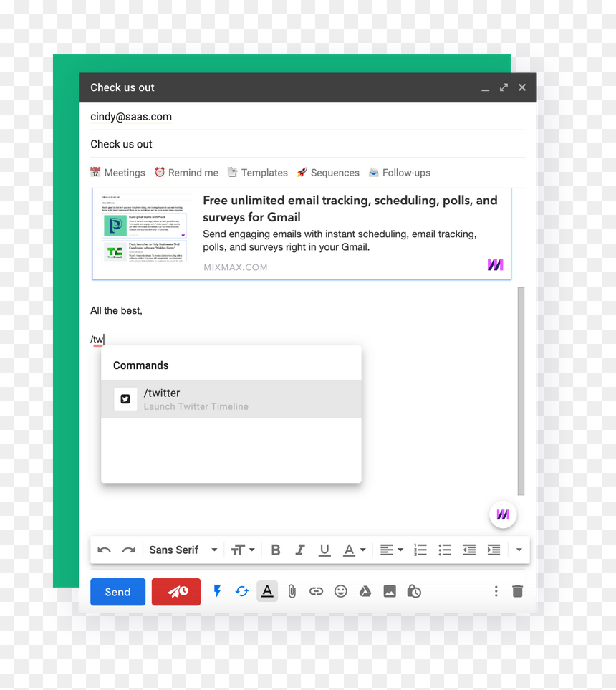Increase the indent level
The width and height of the screenshot is (616, 690).
[494, 550]
